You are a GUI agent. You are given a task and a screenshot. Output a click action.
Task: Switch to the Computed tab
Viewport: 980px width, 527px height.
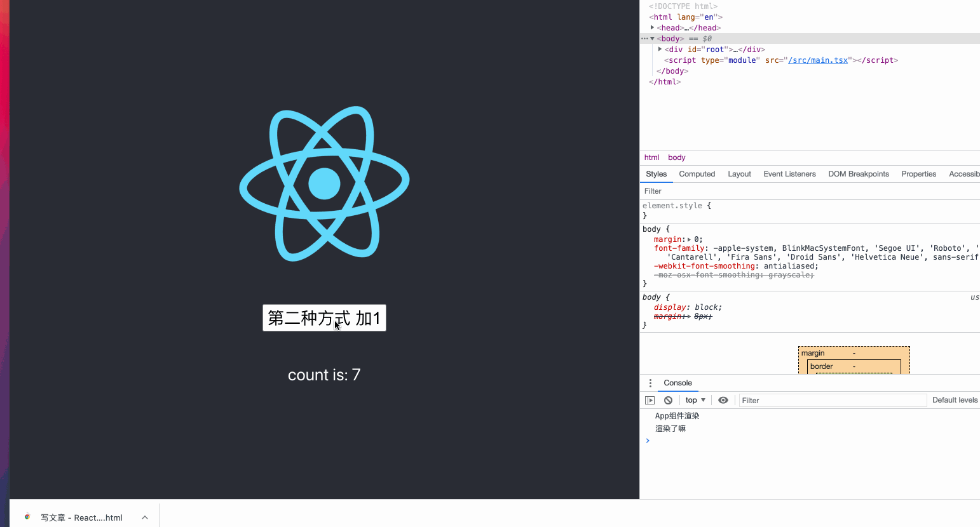coord(697,174)
